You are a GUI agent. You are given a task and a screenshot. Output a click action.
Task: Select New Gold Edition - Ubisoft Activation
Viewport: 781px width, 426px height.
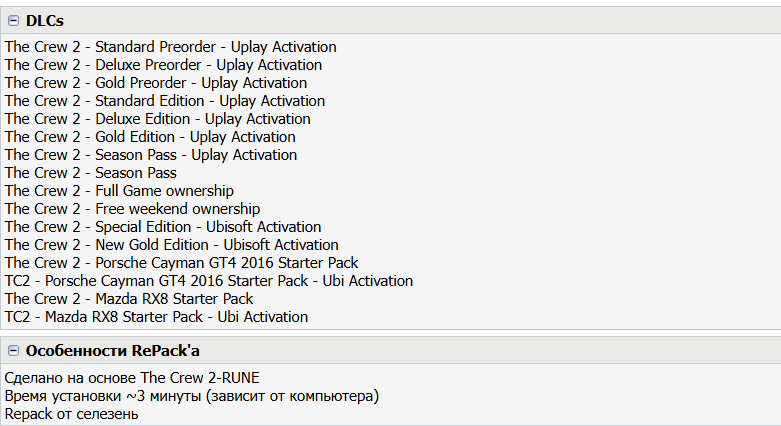[x=171, y=245]
